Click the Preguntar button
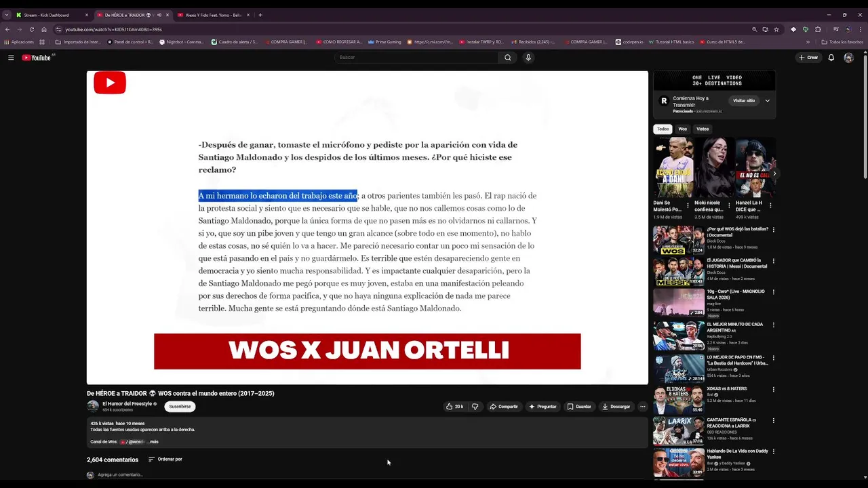The height and width of the screenshot is (488, 868). click(x=542, y=407)
